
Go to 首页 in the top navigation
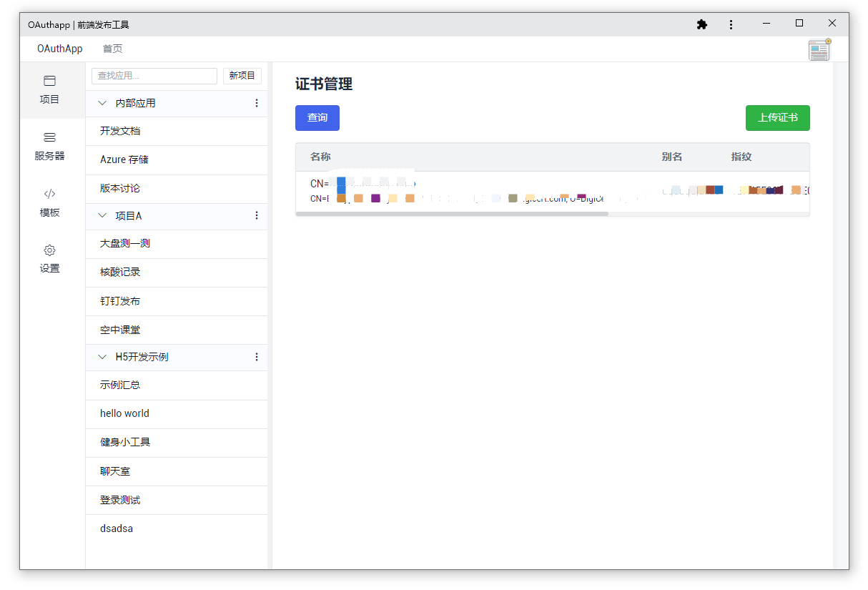click(x=112, y=49)
